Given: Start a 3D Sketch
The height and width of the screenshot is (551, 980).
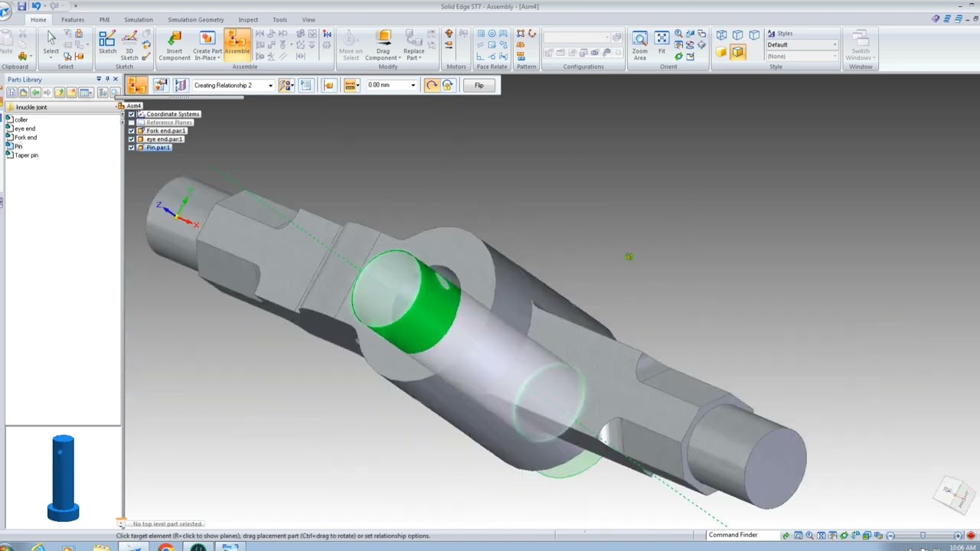Looking at the screenshot, I should (129, 45).
